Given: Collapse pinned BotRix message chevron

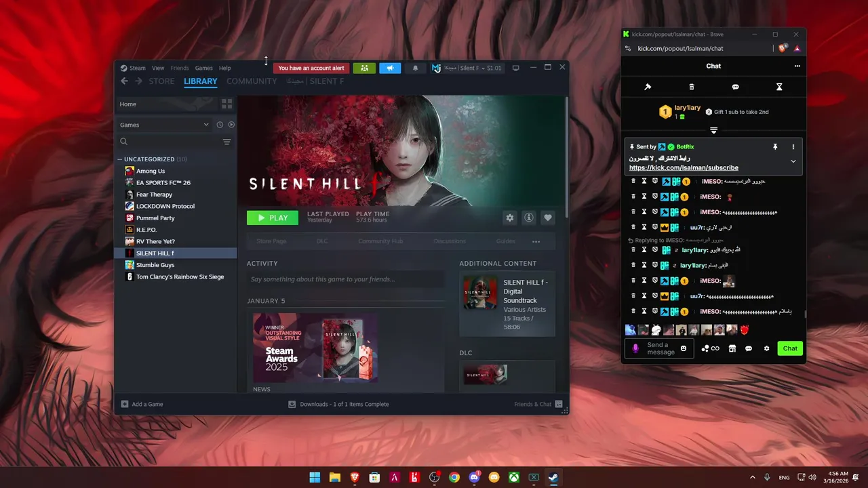Looking at the screenshot, I should (793, 161).
